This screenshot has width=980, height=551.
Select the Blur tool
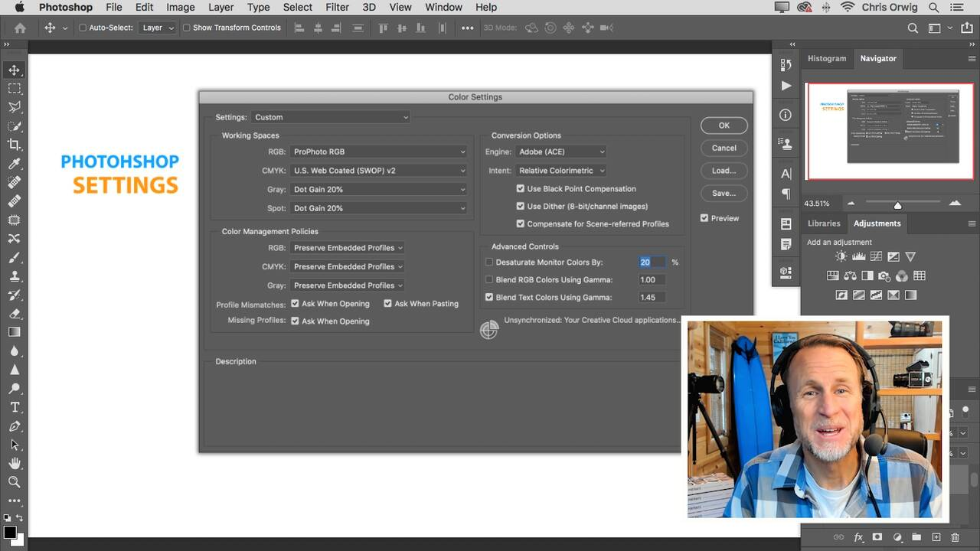coord(14,351)
